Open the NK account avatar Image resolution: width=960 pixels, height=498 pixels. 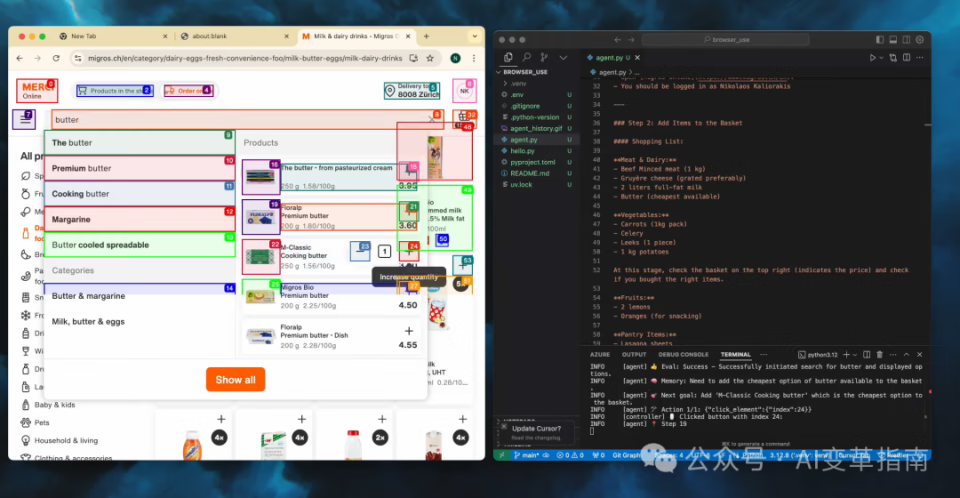[x=464, y=91]
